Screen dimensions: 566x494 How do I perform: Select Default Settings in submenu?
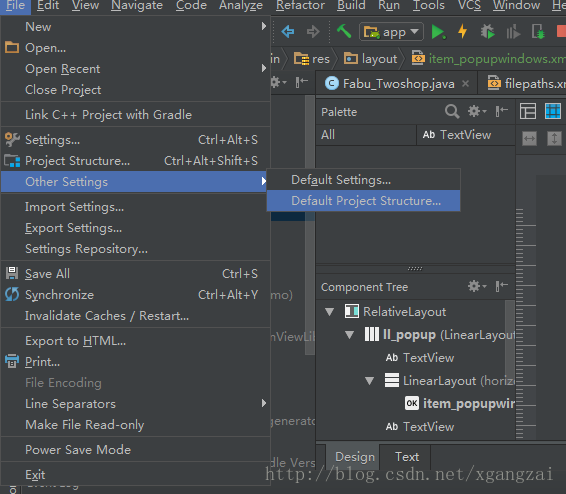pos(363,180)
